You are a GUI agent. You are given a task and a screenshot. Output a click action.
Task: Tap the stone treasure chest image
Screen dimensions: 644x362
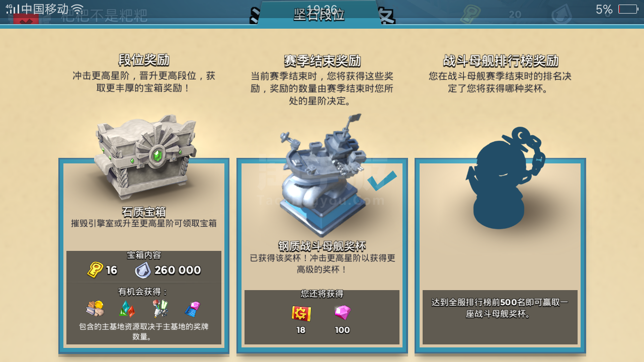145,157
